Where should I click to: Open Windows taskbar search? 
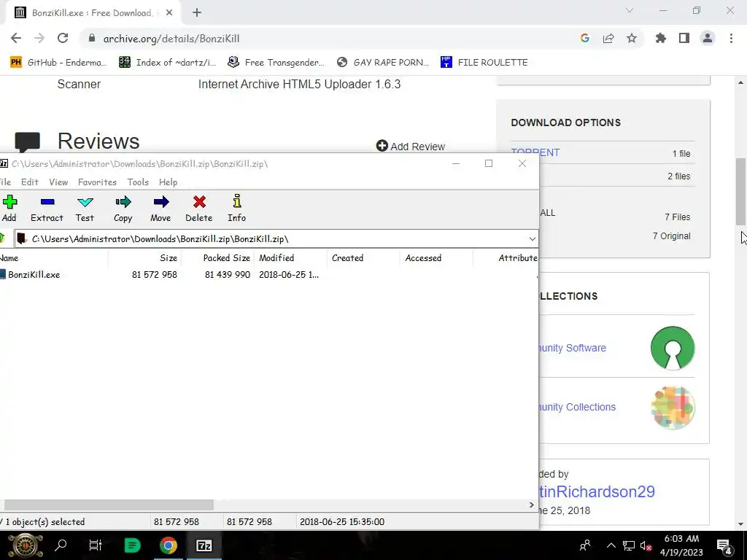61,545
